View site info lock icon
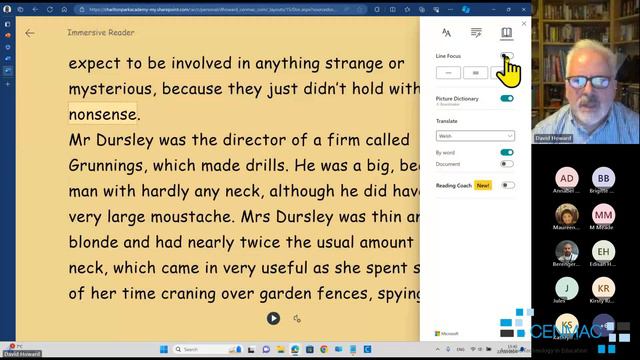The width and height of the screenshot is (640, 360). 82,9
